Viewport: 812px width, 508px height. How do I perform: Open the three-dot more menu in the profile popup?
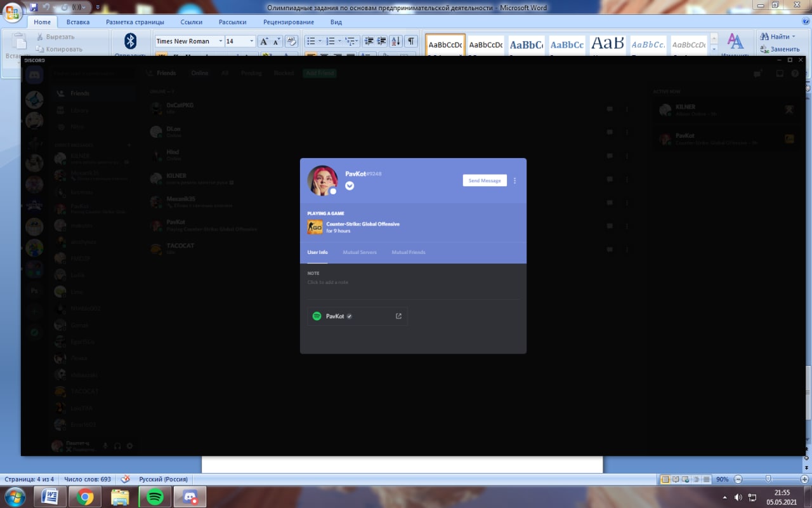[514, 181]
